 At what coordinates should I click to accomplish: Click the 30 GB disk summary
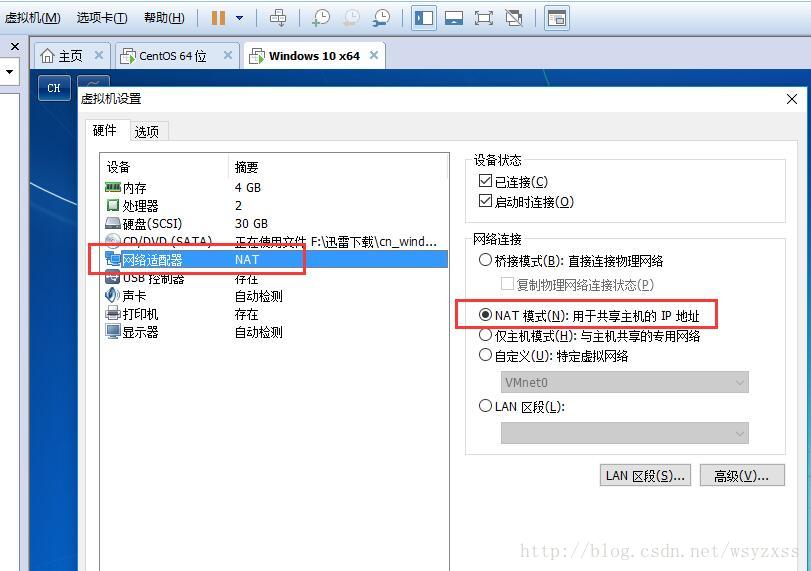pos(251,224)
